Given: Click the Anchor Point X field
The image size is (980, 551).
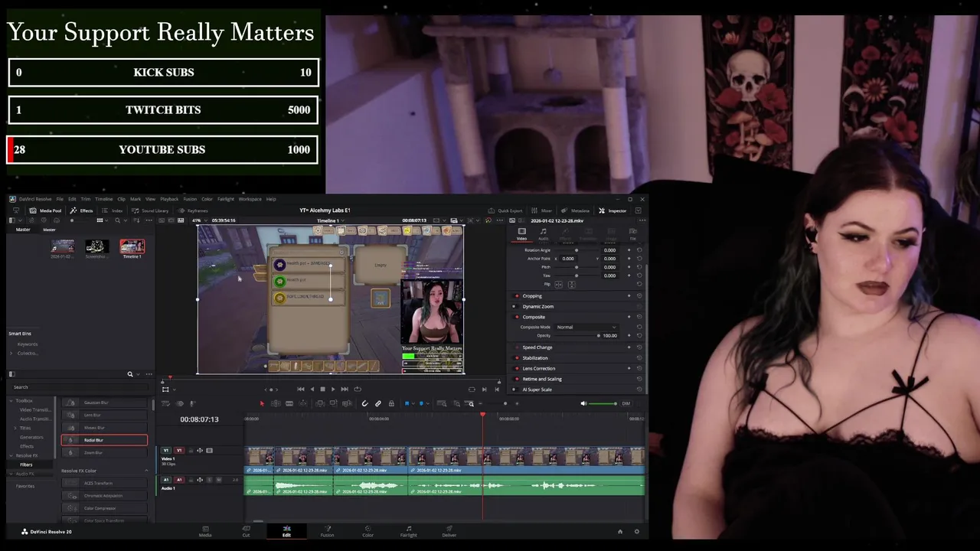Looking at the screenshot, I should pyautogui.click(x=568, y=259).
